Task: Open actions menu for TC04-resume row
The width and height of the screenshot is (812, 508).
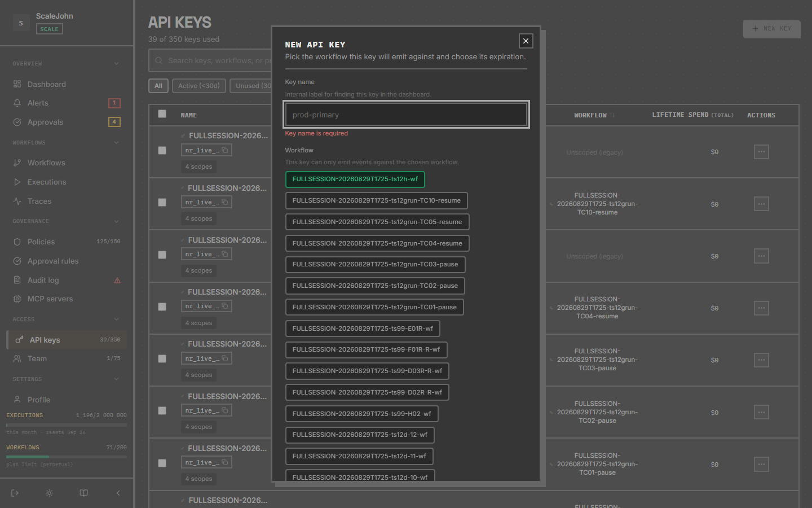Action: point(761,308)
